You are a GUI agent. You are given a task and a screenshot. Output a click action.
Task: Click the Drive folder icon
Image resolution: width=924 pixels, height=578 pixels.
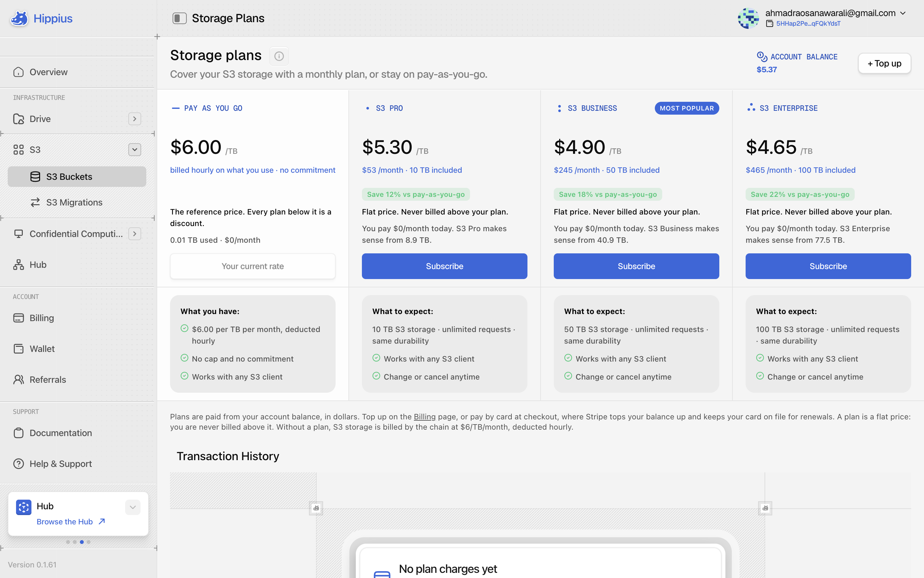pyautogui.click(x=18, y=119)
